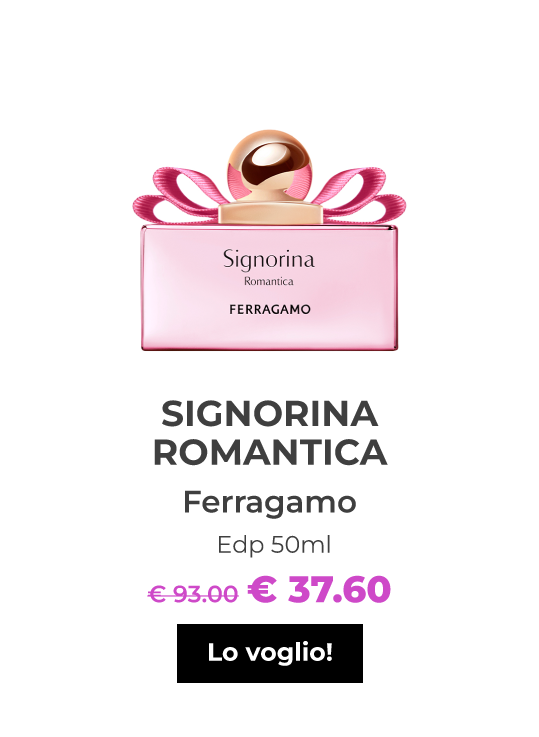539x737 pixels.
Task: Select the Ferragamo brand name below title
Action: pos(270,504)
